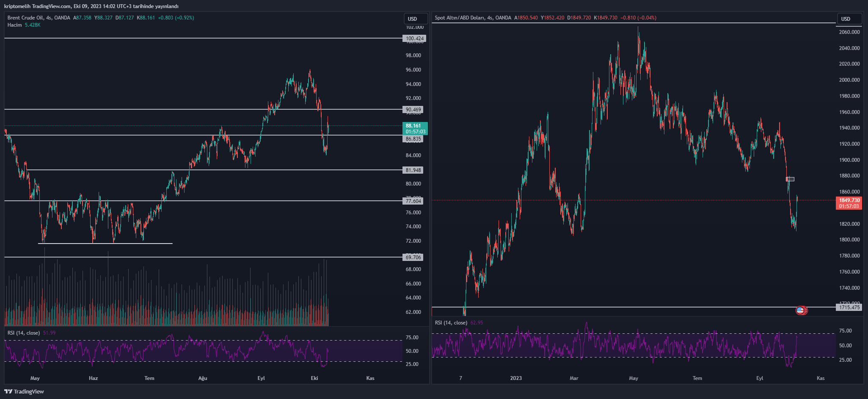This screenshot has height=399, width=868.
Task: Click the Eki month label on Brent chart
Action: click(314, 378)
